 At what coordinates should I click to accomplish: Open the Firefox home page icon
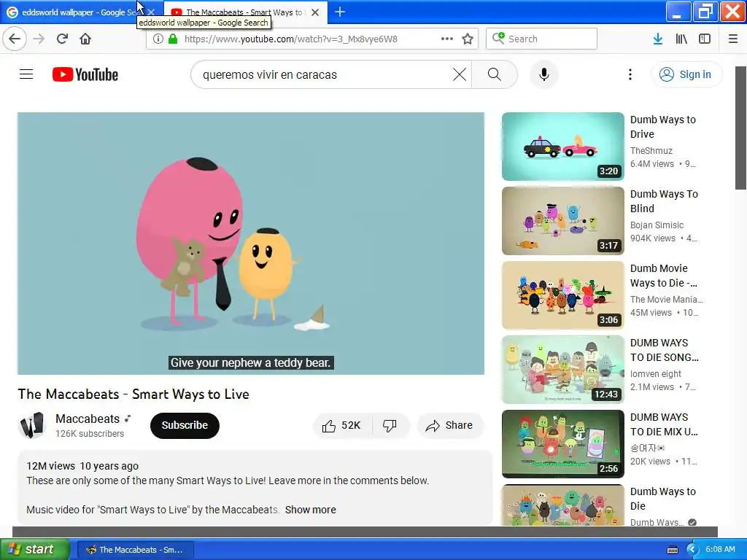click(x=85, y=39)
